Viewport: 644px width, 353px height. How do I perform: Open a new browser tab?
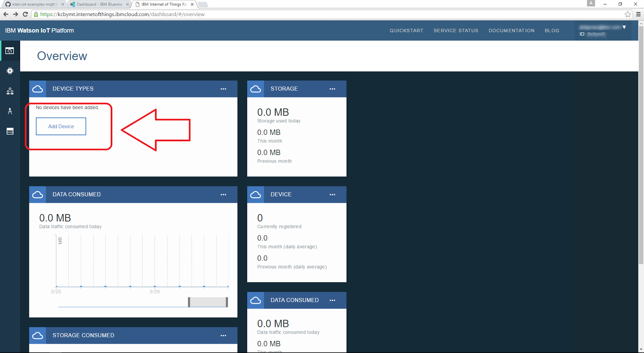[203, 4]
